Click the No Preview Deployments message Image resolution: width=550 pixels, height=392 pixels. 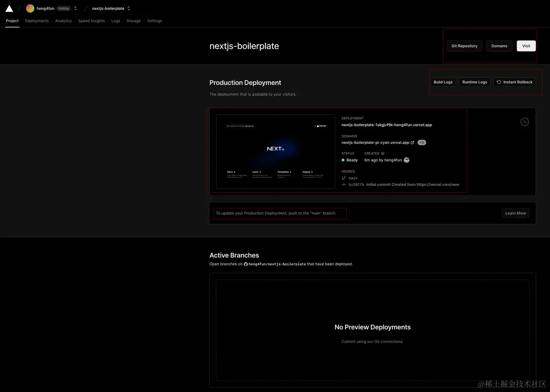coord(373,327)
